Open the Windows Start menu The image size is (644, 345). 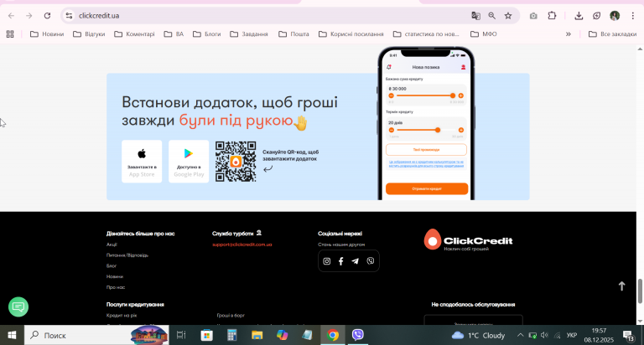tap(12, 335)
